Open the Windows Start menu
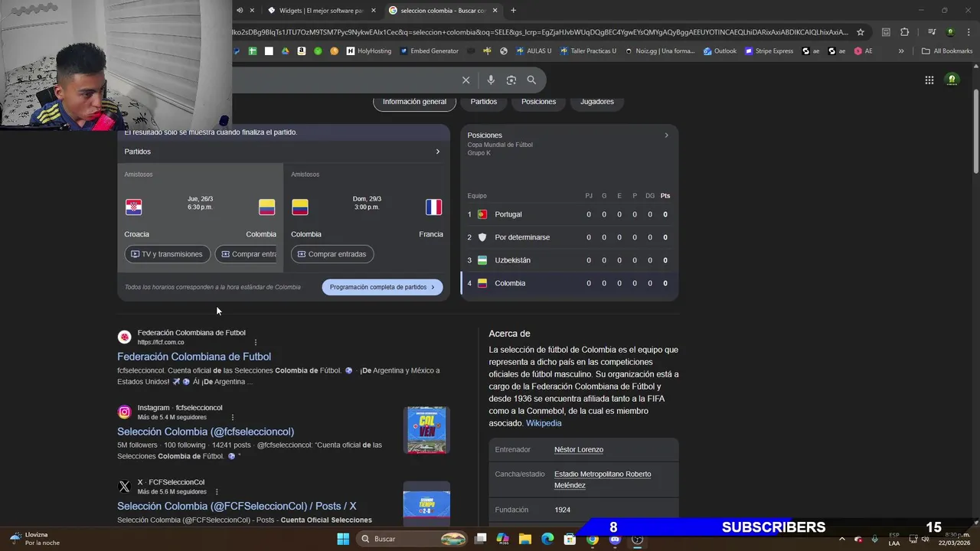Viewport: 980px width, 551px height. pyautogui.click(x=343, y=539)
